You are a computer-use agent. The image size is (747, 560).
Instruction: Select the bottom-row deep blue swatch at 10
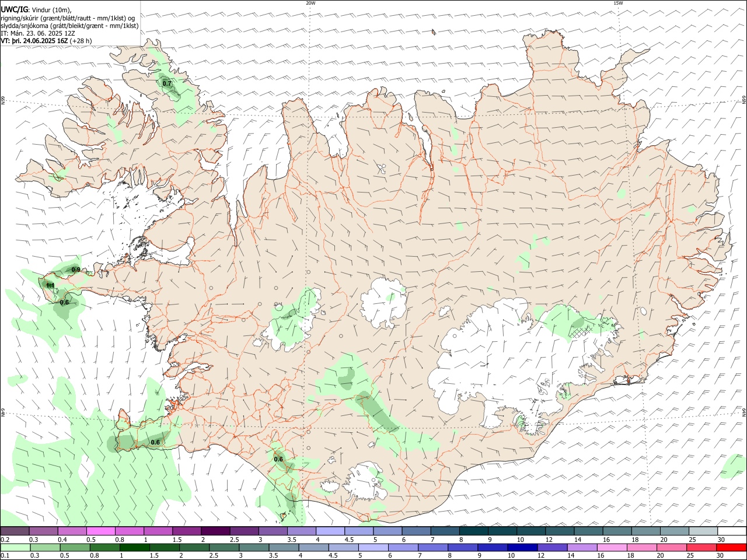(522, 547)
